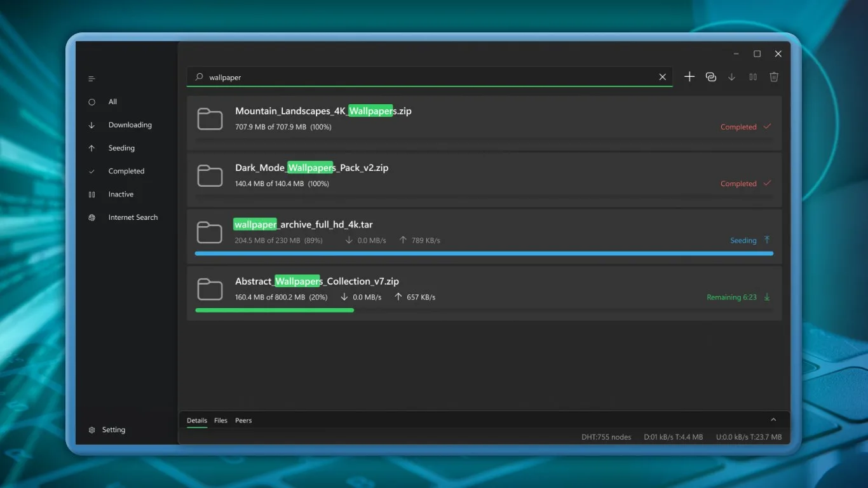
Task: Click the Internet Search globe icon
Action: tap(92, 217)
